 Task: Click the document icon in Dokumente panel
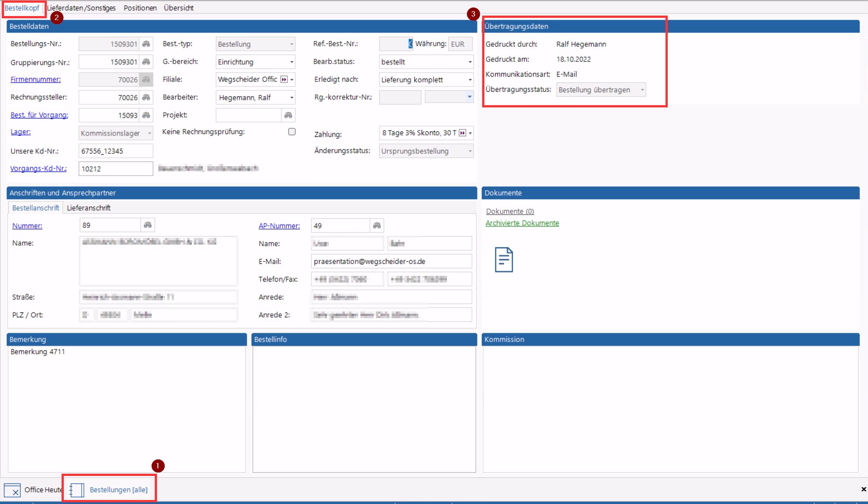[504, 259]
